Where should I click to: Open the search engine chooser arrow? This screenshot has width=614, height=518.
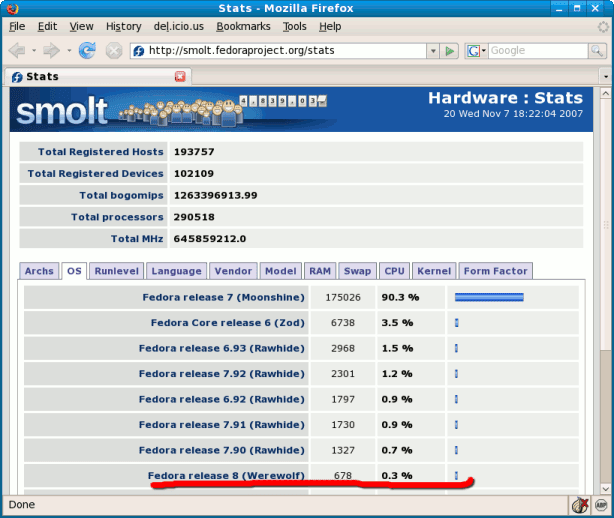484,51
